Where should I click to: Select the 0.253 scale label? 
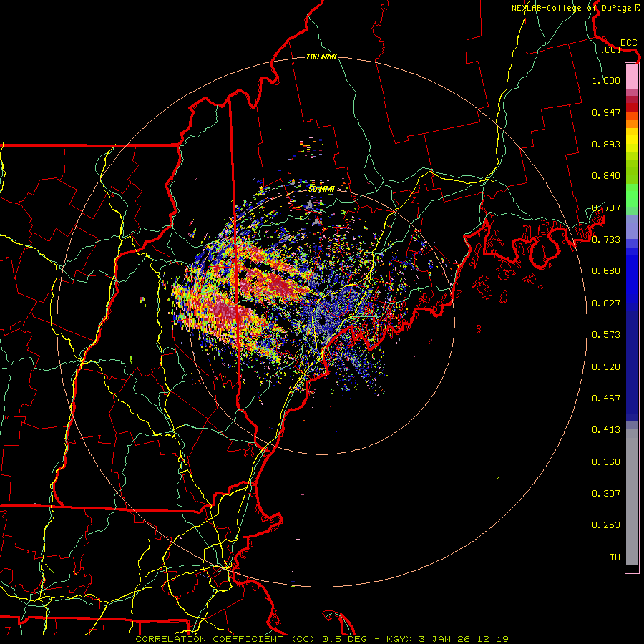click(x=606, y=525)
